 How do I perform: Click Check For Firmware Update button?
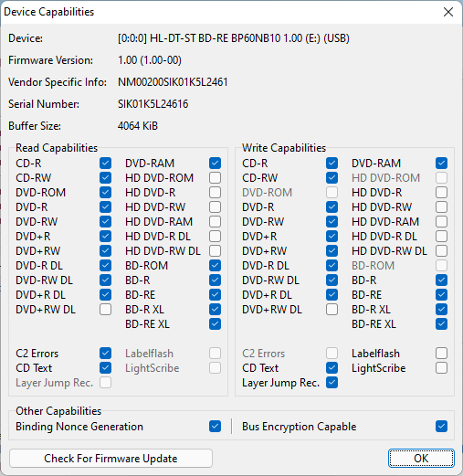click(x=110, y=458)
